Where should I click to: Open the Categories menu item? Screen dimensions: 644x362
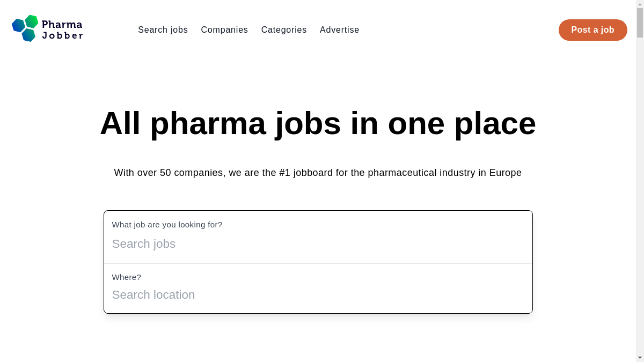[284, 30]
